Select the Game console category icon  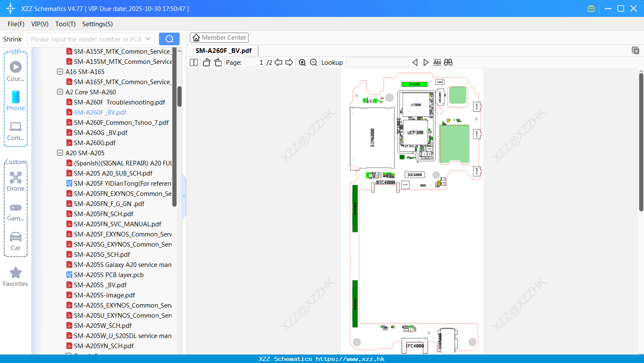coord(16,212)
